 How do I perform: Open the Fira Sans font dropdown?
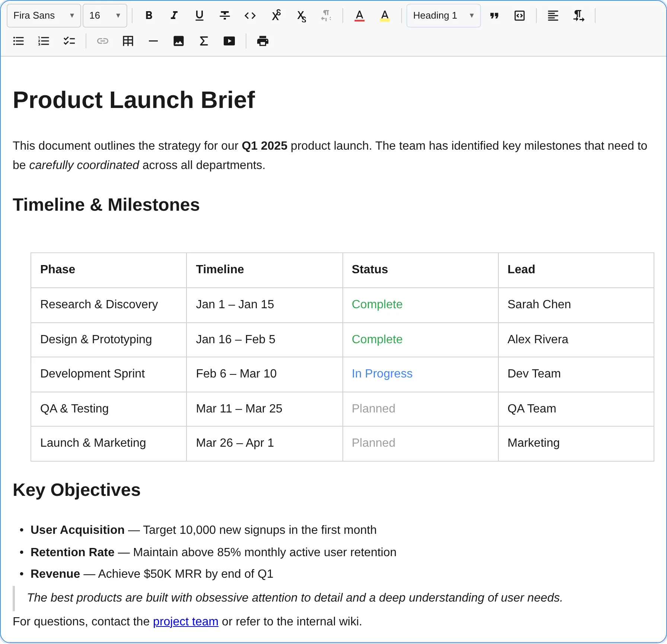tap(44, 16)
